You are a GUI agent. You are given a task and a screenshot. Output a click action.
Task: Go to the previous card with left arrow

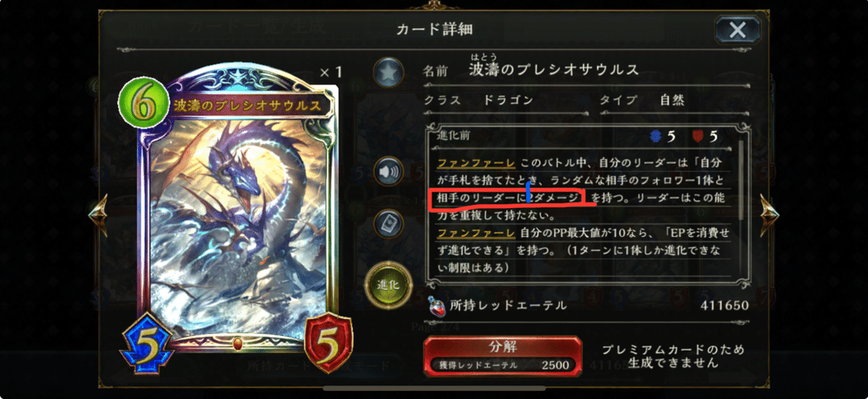pos(98,212)
